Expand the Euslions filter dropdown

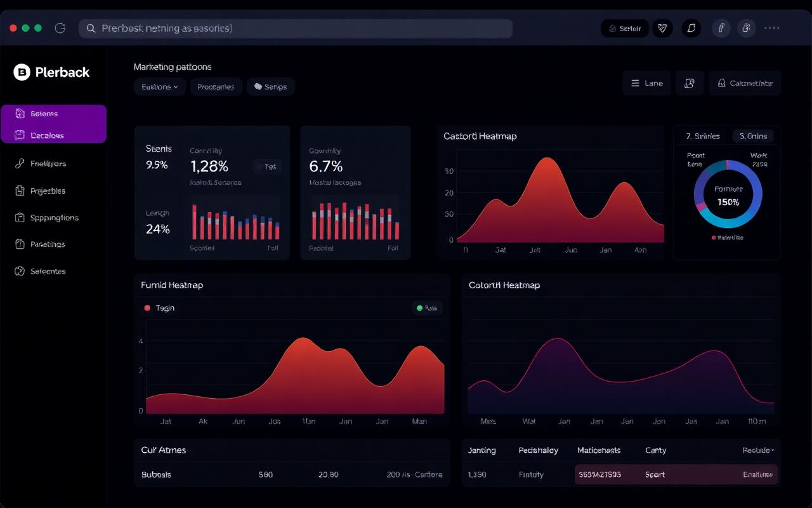159,86
